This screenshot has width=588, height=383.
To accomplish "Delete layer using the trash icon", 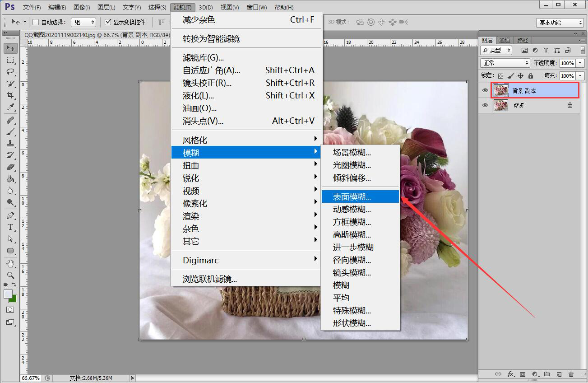I will [x=571, y=374].
